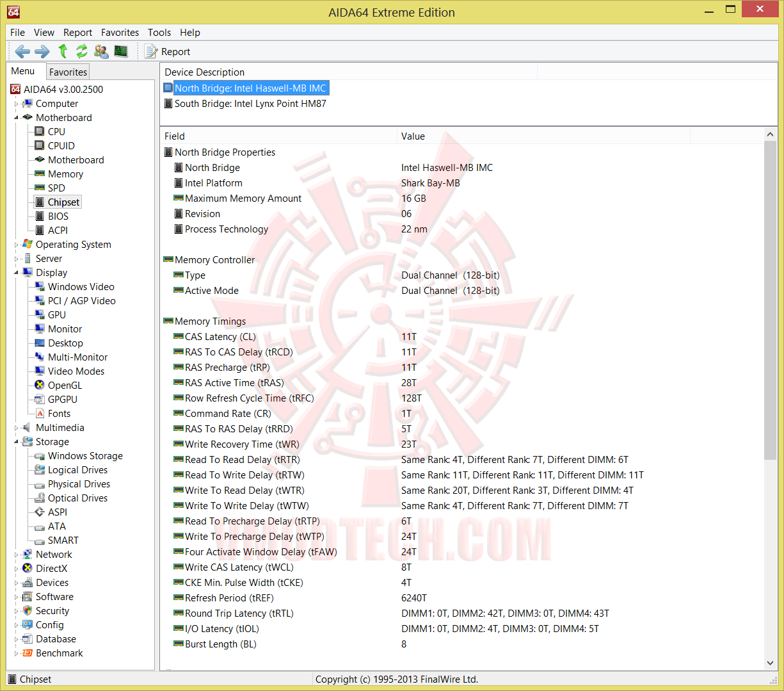Expand the Network tree node
Viewport: 784px width, 691px height.
[x=17, y=555]
